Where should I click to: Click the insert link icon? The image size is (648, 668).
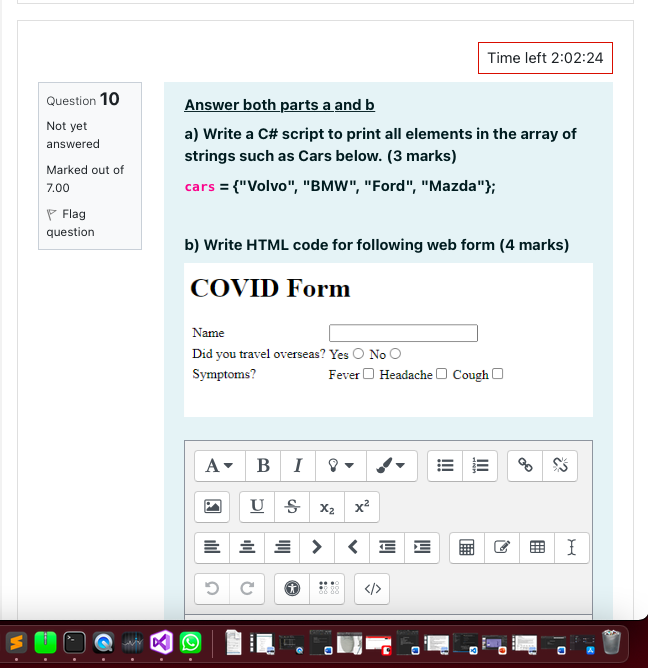(x=525, y=466)
